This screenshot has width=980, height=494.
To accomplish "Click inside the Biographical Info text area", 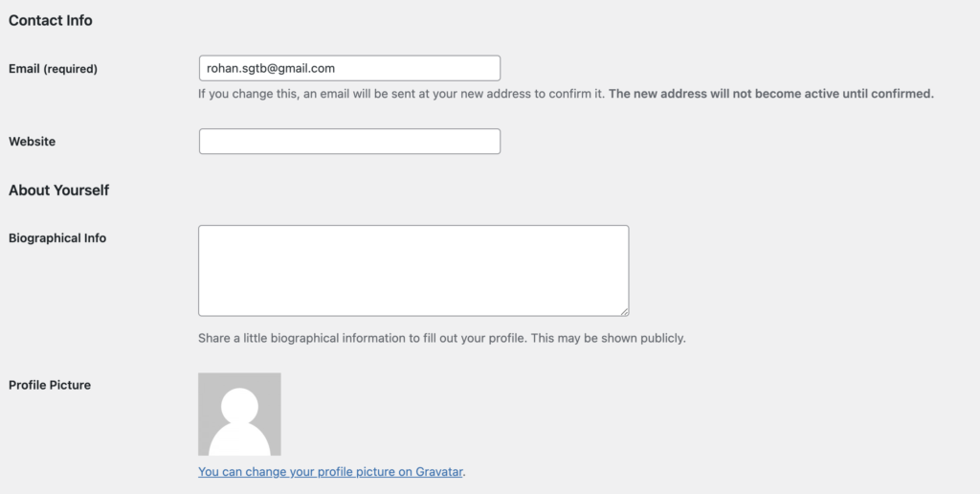I will (412, 270).
